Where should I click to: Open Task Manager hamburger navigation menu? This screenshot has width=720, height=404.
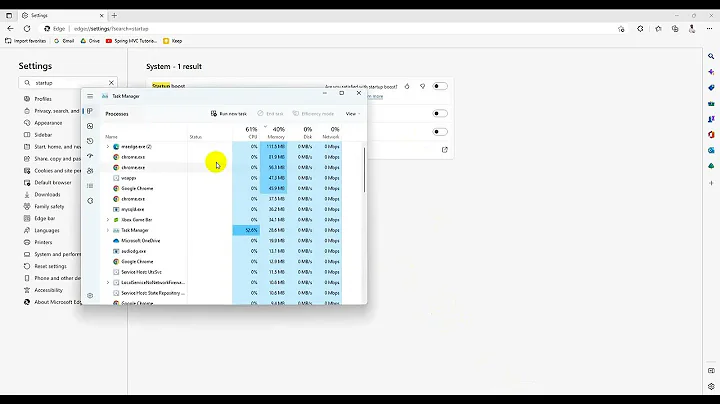90,96
